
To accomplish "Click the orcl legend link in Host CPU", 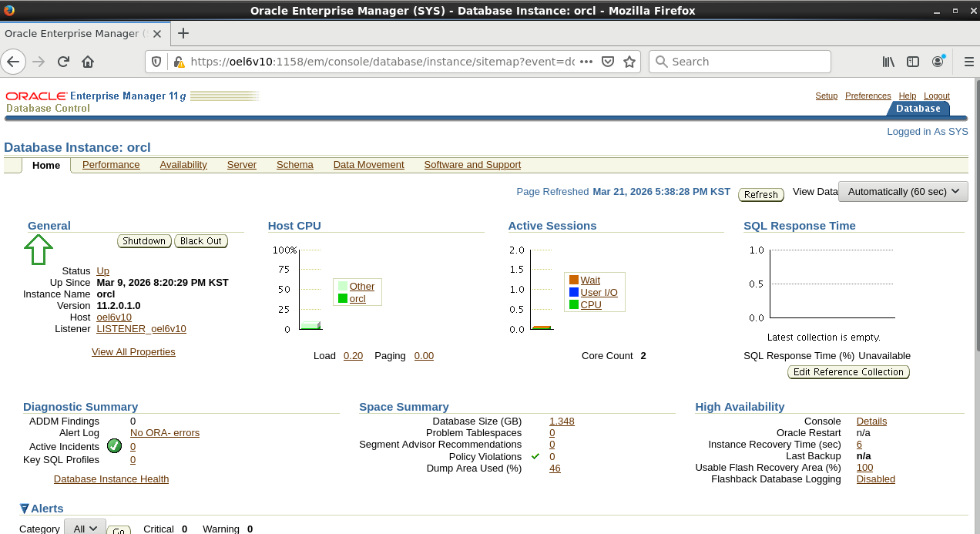I will (357, 299).
